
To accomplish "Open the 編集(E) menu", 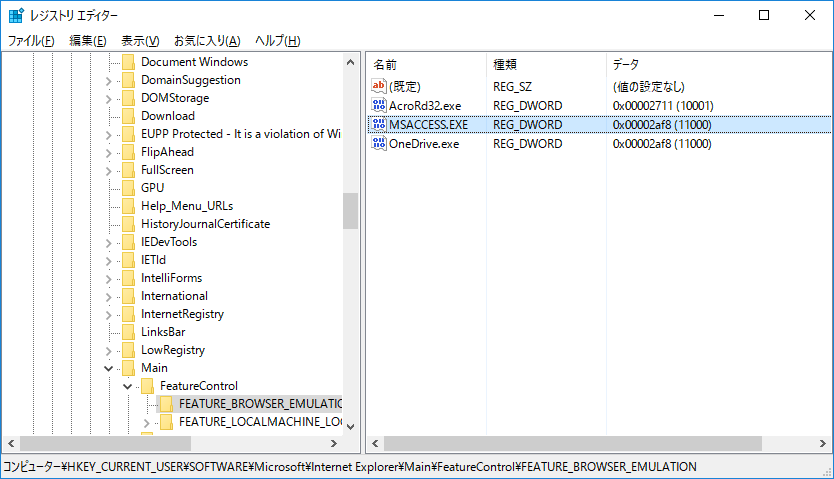I will 88,41.
